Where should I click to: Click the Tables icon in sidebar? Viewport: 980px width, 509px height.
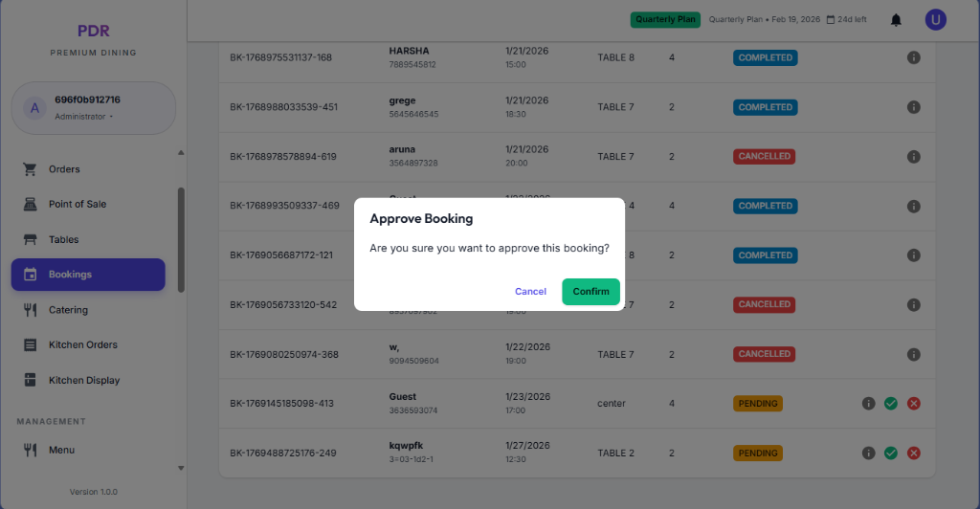coord(30,240)
